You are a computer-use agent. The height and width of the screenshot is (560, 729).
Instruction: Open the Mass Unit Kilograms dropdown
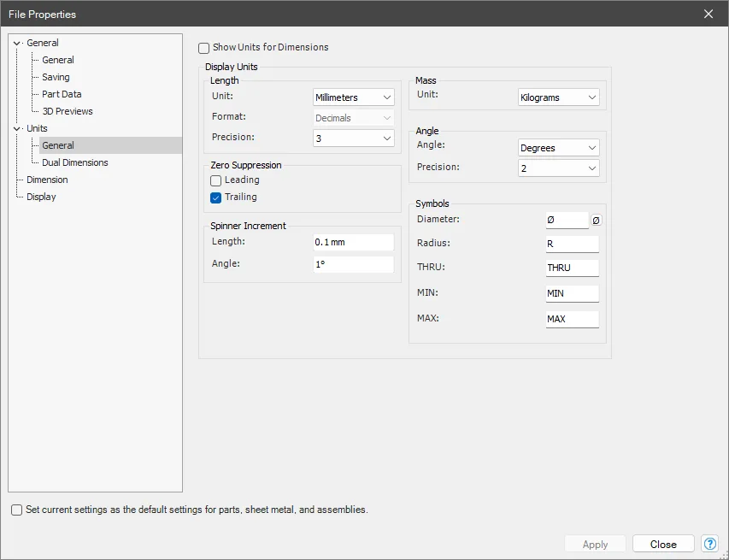click(558, 97)
